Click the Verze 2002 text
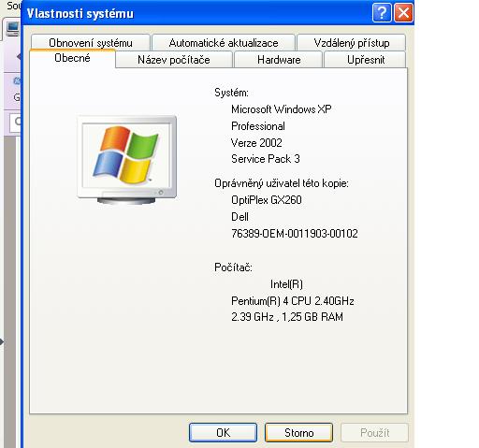 point(256,143)
